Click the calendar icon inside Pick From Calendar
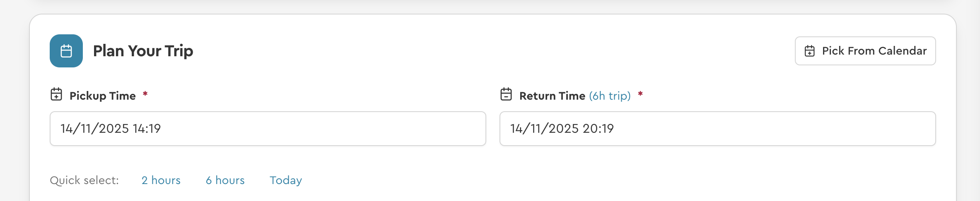 (x=809, y=51)
